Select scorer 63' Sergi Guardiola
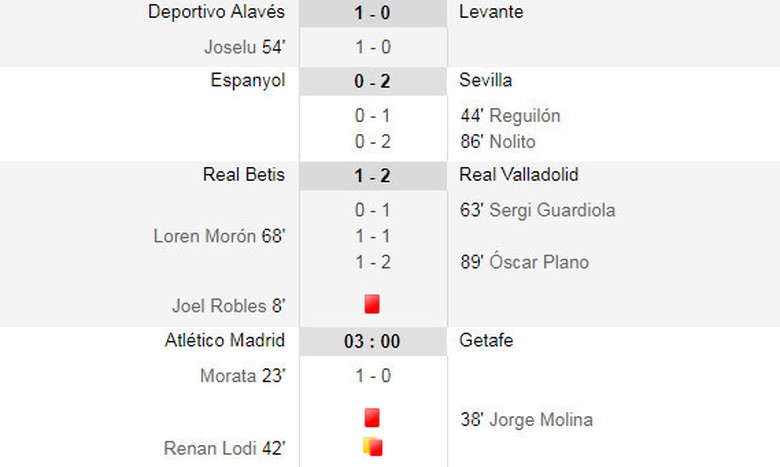 537,210
